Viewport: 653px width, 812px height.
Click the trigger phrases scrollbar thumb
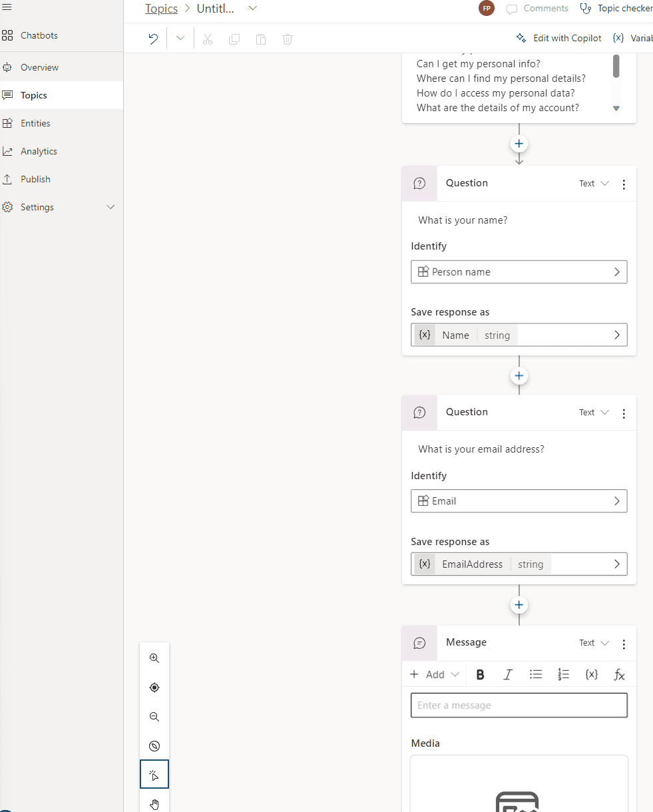click(x=616, y=67)
